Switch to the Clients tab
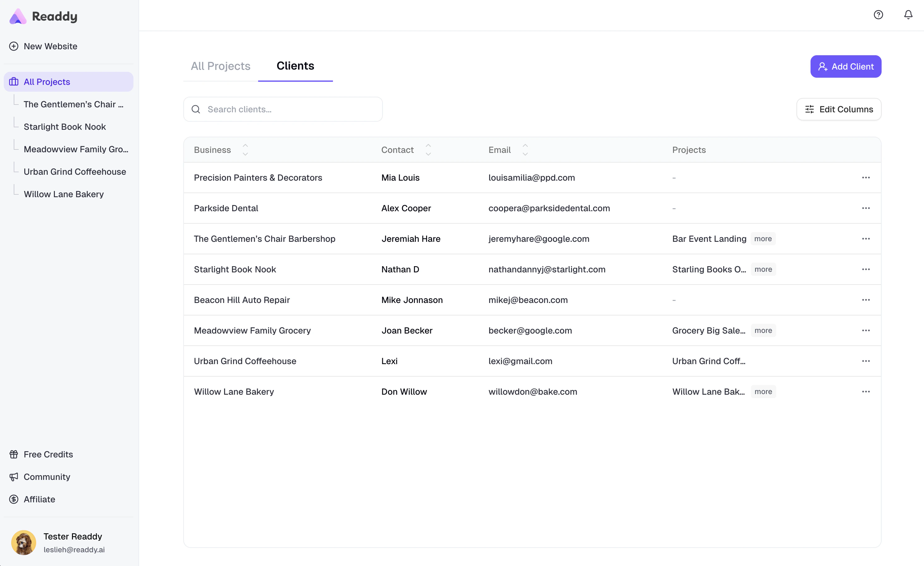 click(295, 66)
